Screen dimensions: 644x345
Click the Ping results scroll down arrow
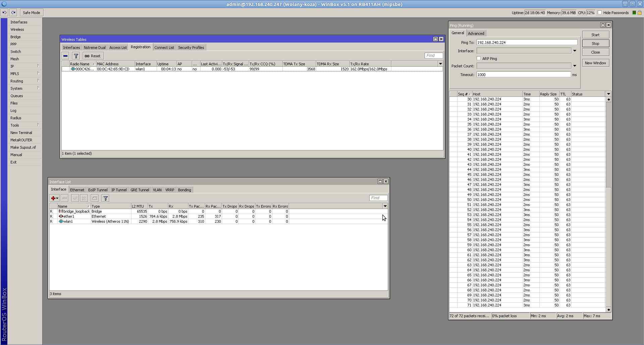(608, 310)
